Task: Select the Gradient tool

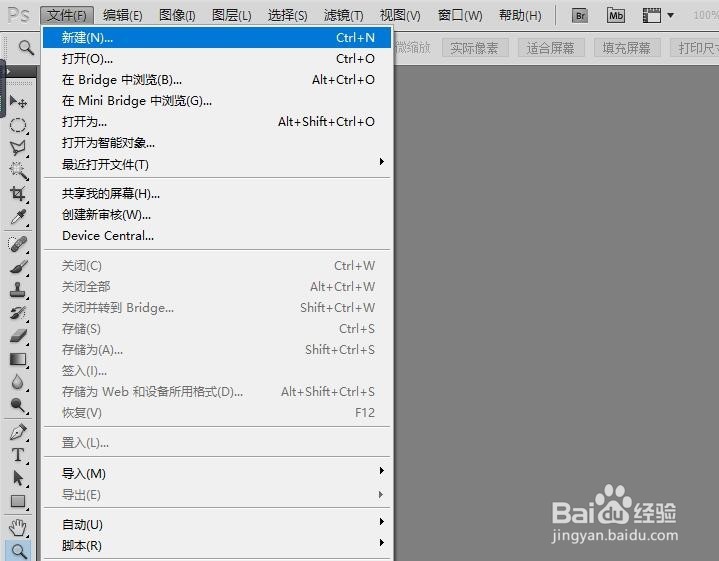Action: click(x=18, y=359)
